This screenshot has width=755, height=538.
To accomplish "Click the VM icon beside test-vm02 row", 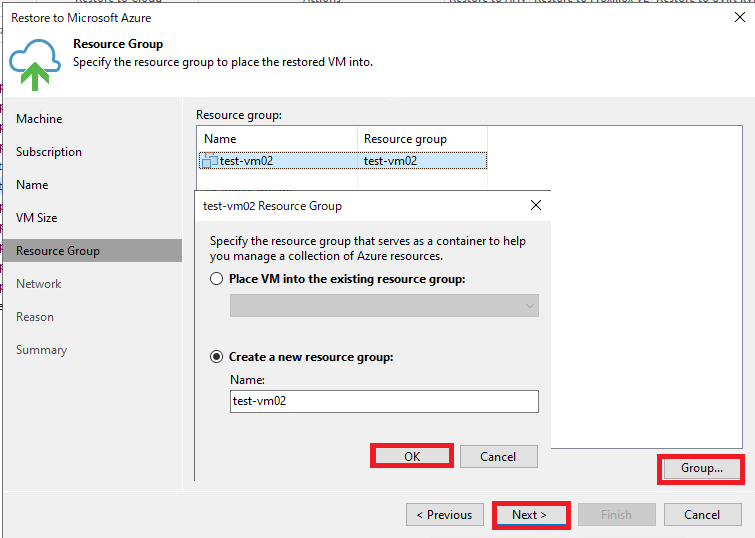I will pyautogui.click(x=209, y=160).
